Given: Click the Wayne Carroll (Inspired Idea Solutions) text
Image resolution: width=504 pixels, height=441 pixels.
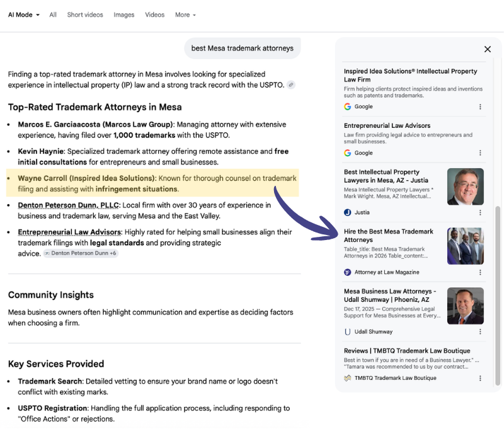Looking at the screenshot, I should (x=86, y=178).
